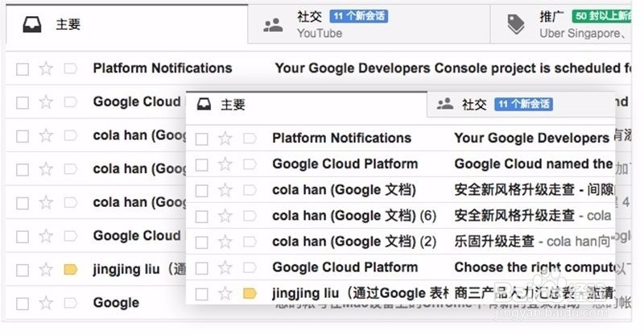Star the jingjing liu email in the front inbox

point(225,293)
